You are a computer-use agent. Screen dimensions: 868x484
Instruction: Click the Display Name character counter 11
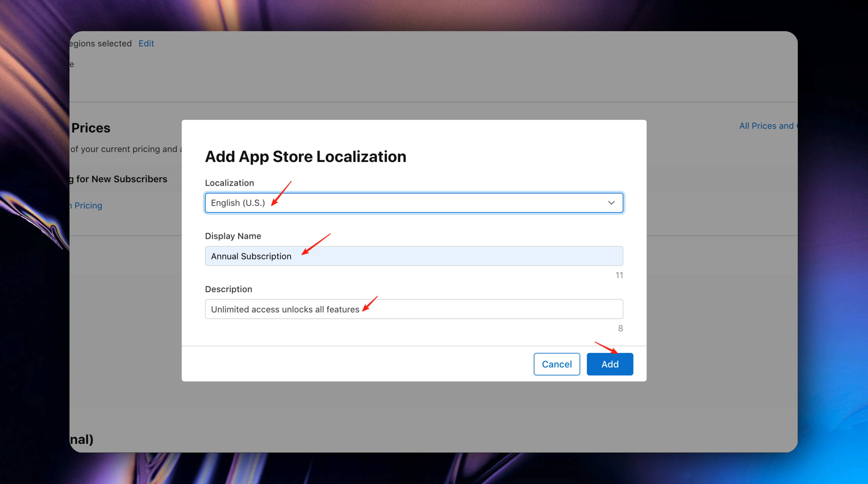(619, 275)
